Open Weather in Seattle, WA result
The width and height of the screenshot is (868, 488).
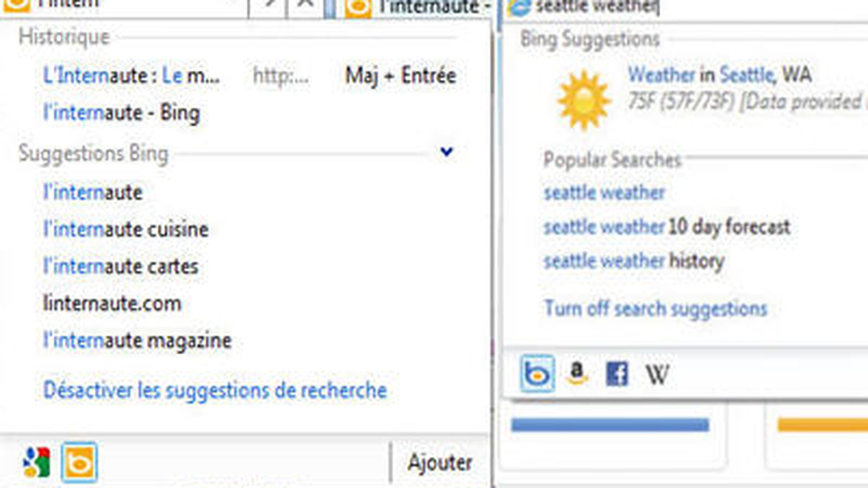pos(720,74)
